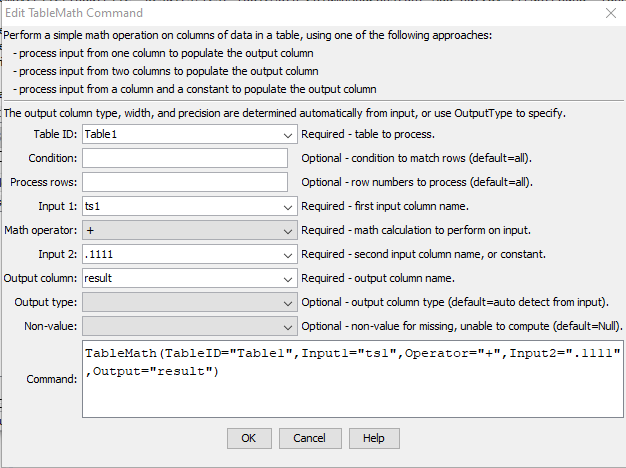626x468 pixels.
Task: Close the Edit TableMath Command dialog
Action: coord(611,13)
